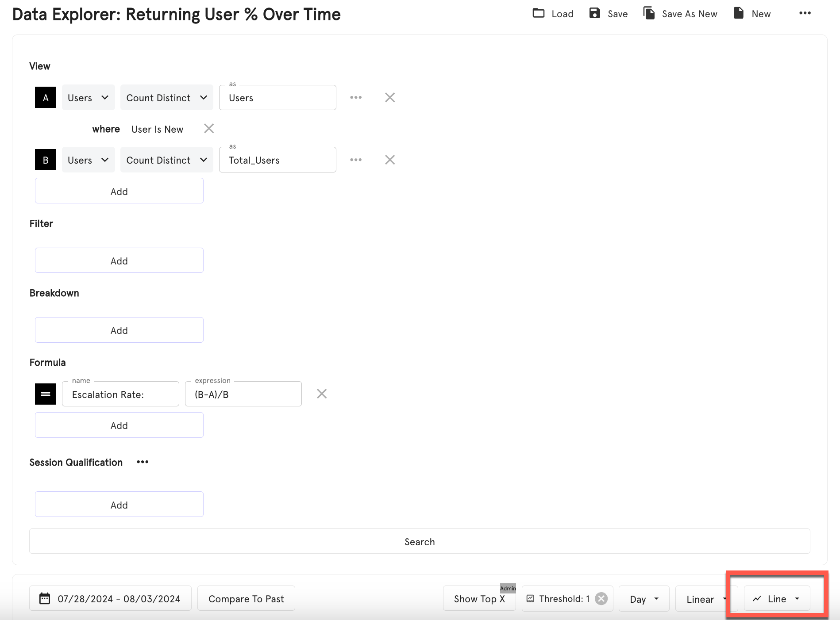Image resolution: width=840 pixels, height=620 pixels.
Task: Click the A row label badge
Action: (46, 97)
